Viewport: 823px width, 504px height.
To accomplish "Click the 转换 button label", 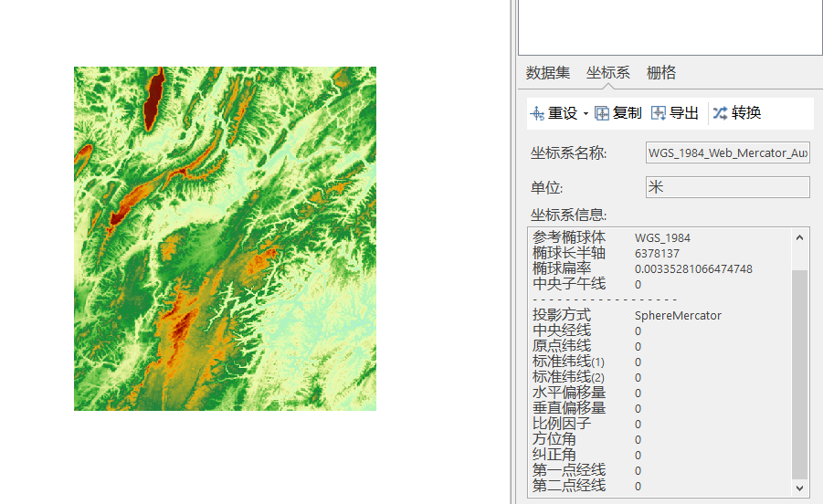I will (746, 112).
